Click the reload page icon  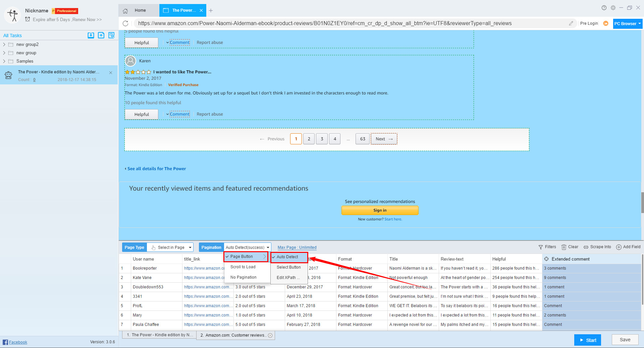click(x=125, y=23)
